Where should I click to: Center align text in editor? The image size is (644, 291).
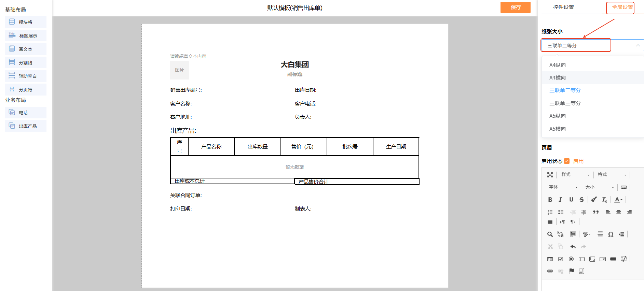tap(618, 212)
